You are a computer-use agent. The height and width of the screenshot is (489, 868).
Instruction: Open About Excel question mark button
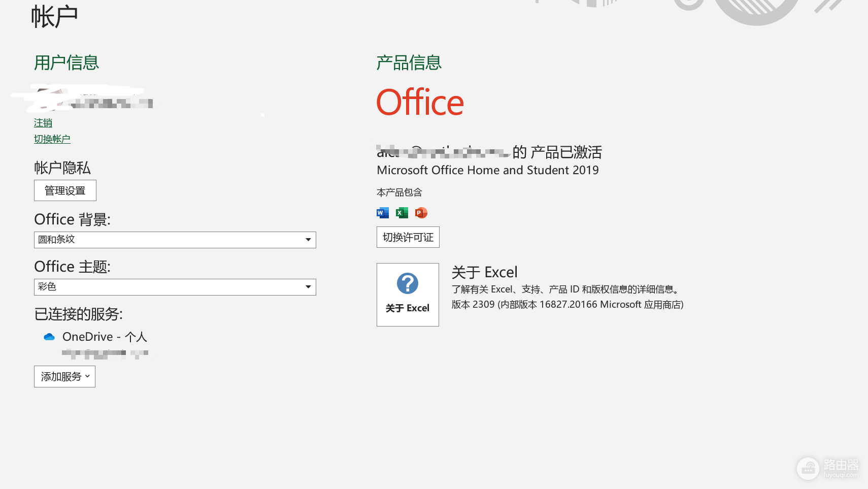click(408, 295)
